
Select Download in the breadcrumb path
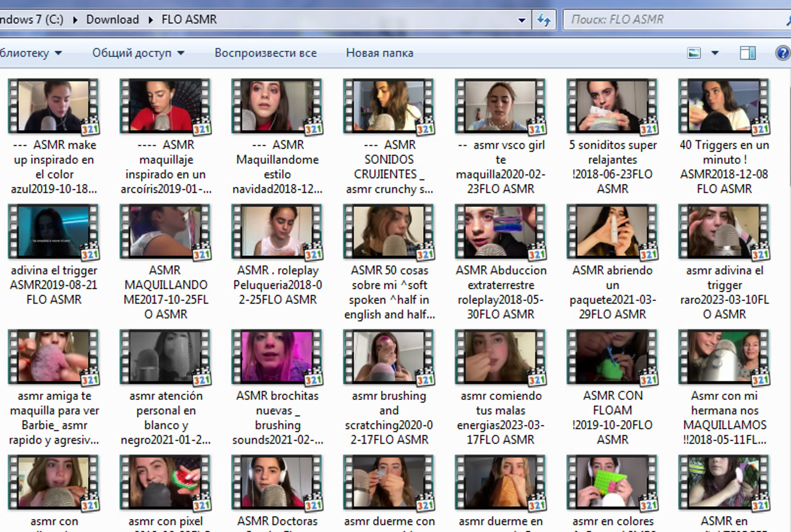112,20
